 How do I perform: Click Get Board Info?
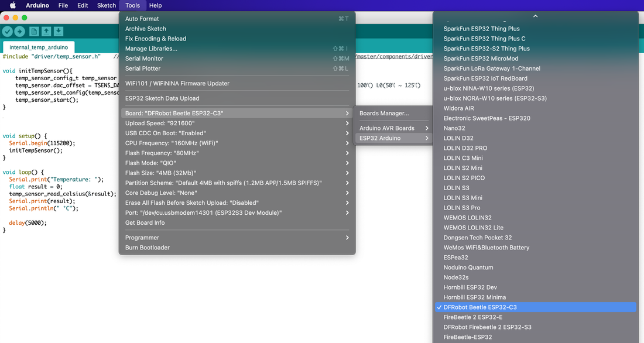coord(145,222)
